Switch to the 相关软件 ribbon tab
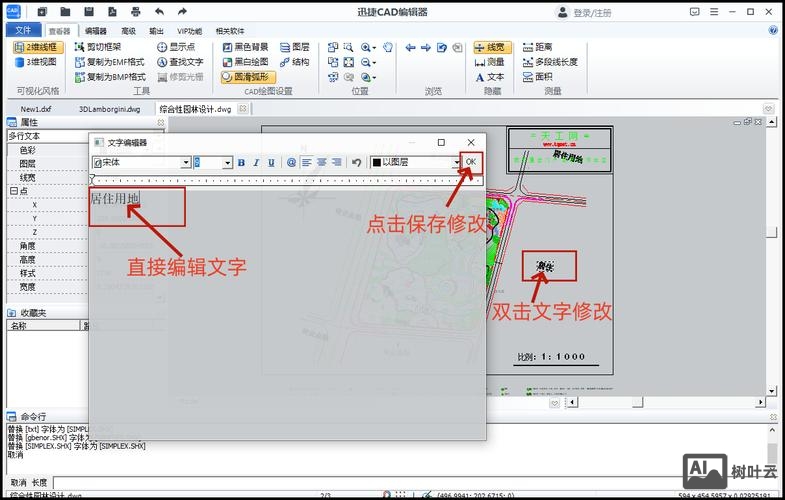785x500 pixels. coord(230,31)
